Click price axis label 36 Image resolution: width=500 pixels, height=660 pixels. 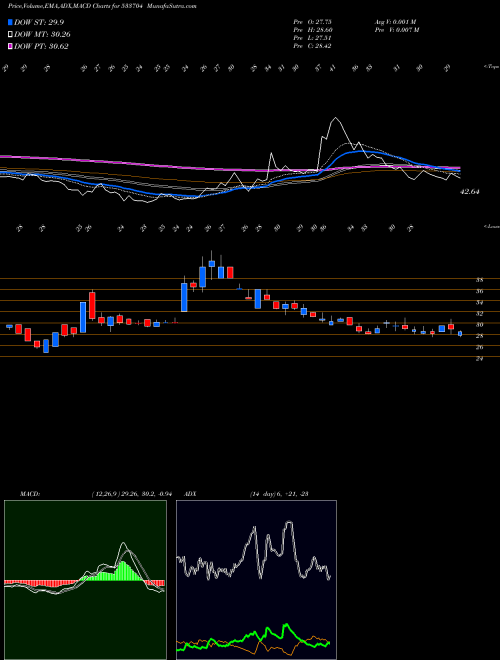[479, 291]
